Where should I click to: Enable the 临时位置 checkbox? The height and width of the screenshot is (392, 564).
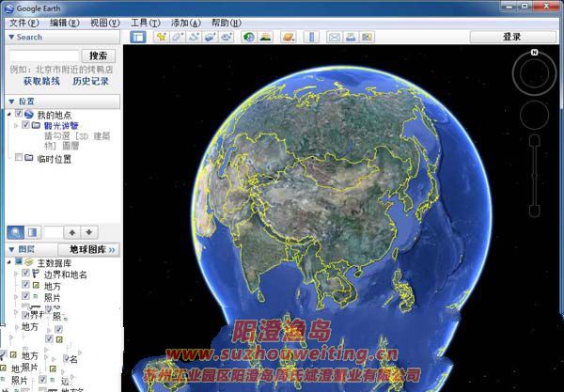click(19, 158)
